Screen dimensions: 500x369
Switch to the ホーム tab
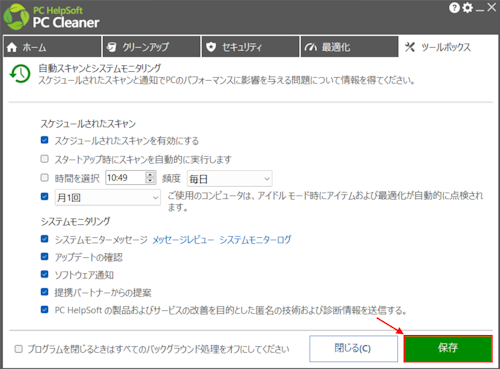click(x=52, y=47)
